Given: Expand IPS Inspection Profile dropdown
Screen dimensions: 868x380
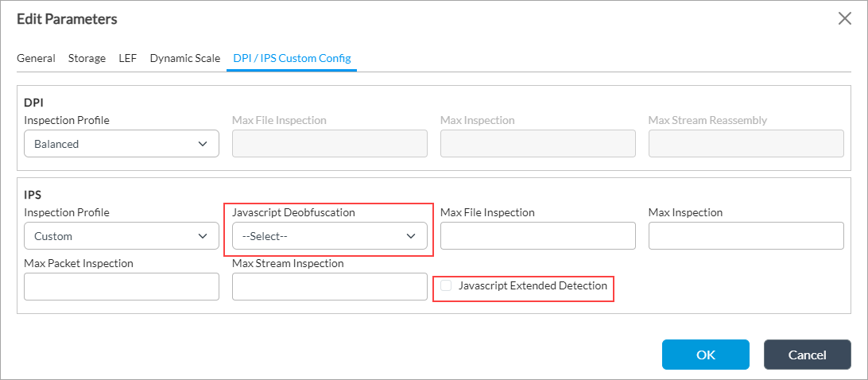Looking at the screenshot, I should pyautogui.click(x=121, y=236).
